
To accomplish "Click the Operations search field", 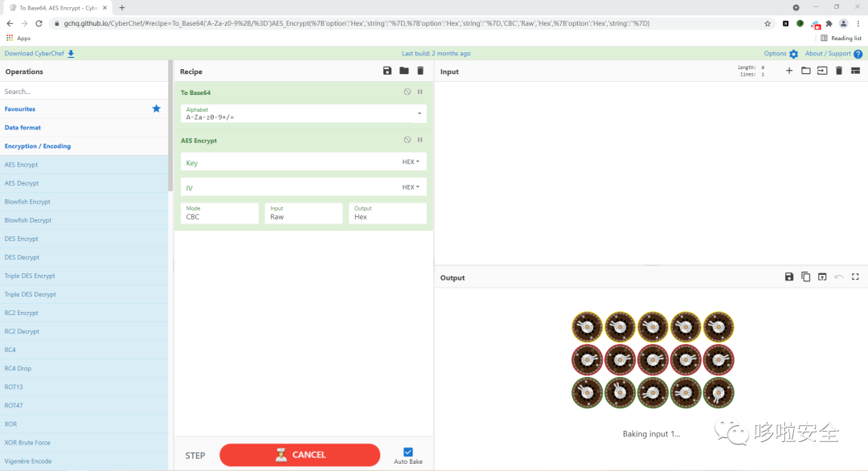I will pyautogui.click(x=84, y=92).
